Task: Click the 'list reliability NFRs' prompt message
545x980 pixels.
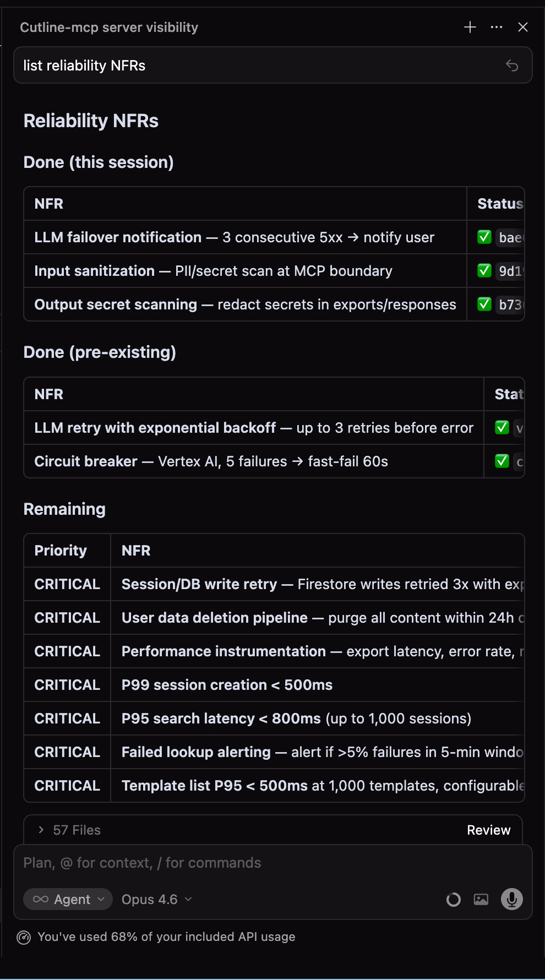Action: pos(84,66)
